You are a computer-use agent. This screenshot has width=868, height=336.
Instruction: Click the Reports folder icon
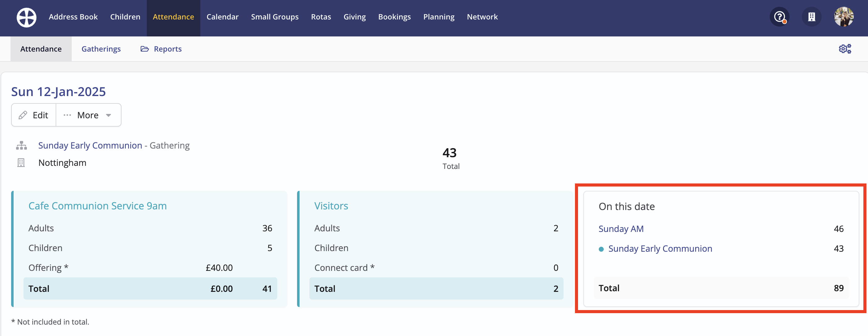point(145,49)
